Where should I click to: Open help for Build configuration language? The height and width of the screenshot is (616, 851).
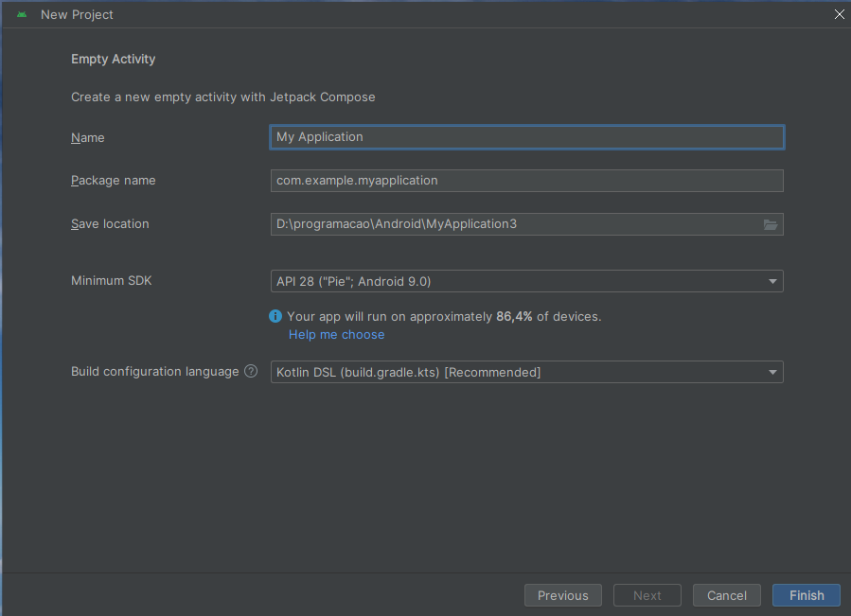tap(251, 371)
